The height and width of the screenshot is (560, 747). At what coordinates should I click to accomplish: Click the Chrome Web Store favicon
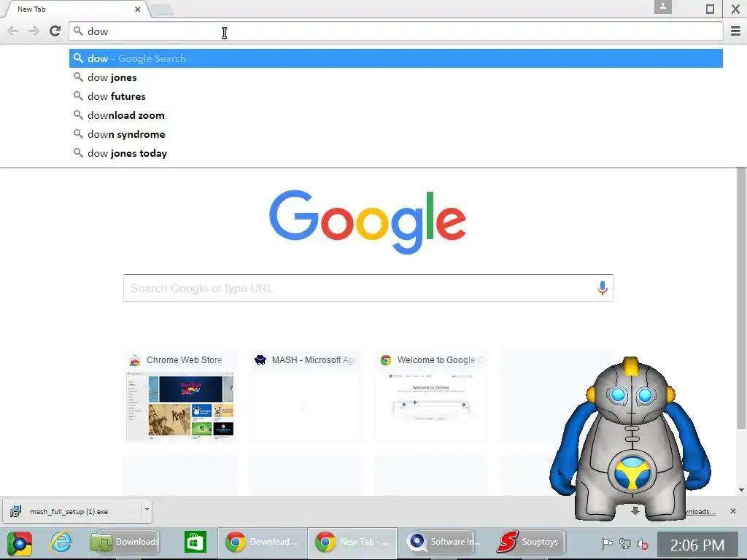coord(135,360)
